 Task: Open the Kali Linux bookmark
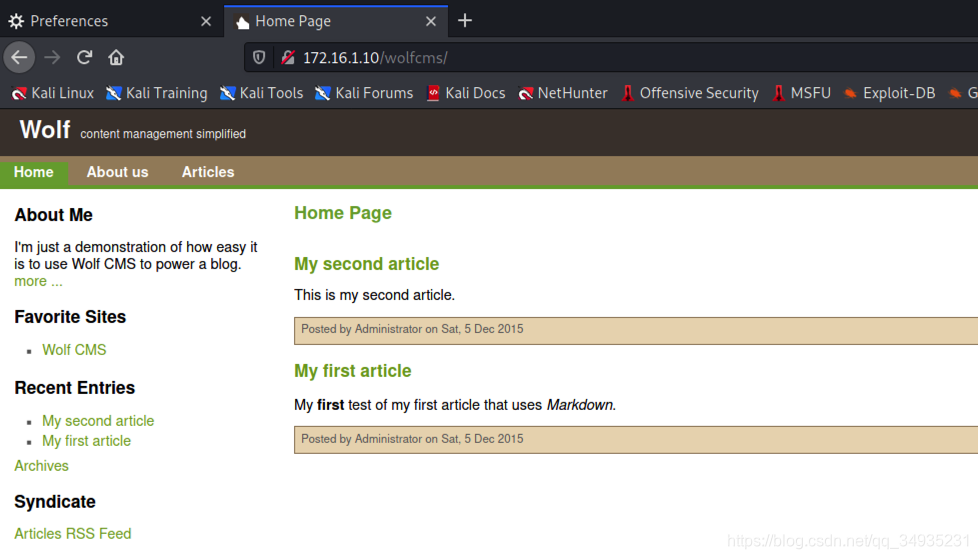tap(53, 93)
